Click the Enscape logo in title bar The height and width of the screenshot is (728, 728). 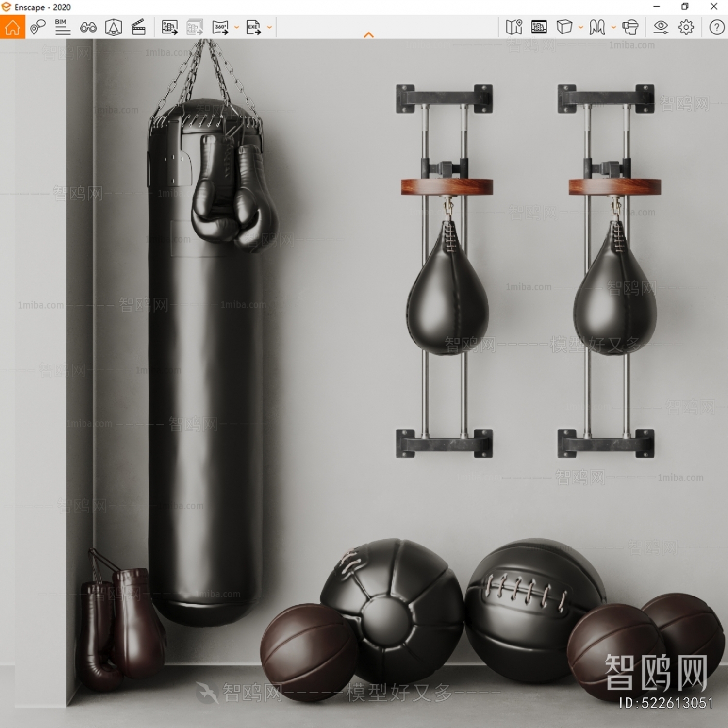coord(6,7)
